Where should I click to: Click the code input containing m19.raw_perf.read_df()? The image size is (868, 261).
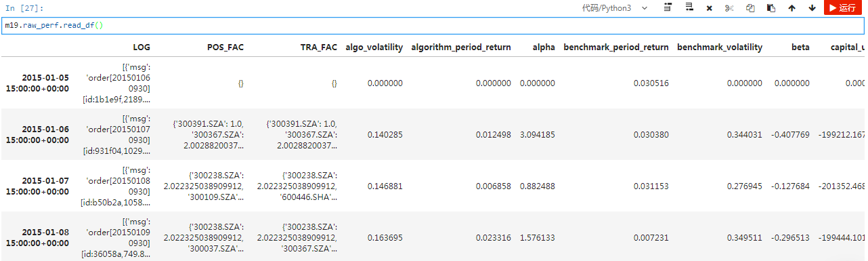(433, 26)
